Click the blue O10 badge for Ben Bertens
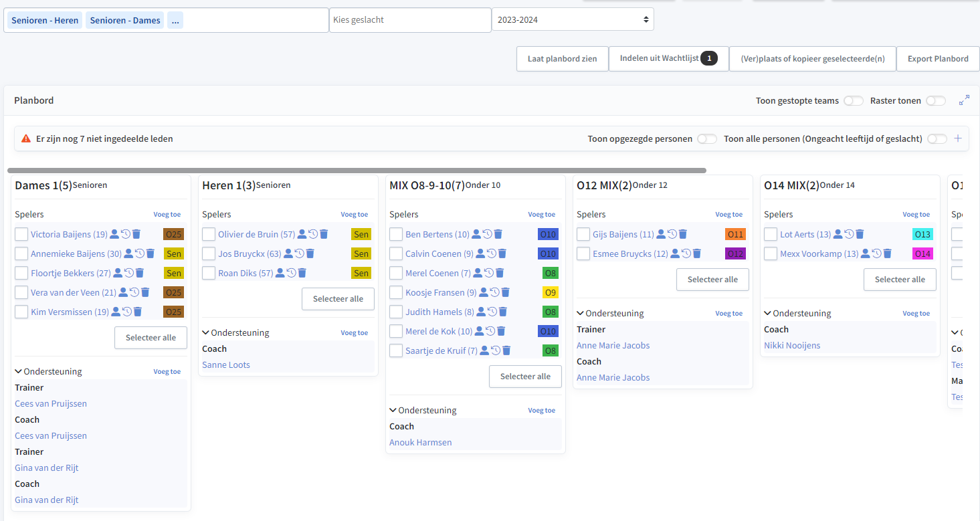This screenshot has width=980, height=521. tap(548, 234)
